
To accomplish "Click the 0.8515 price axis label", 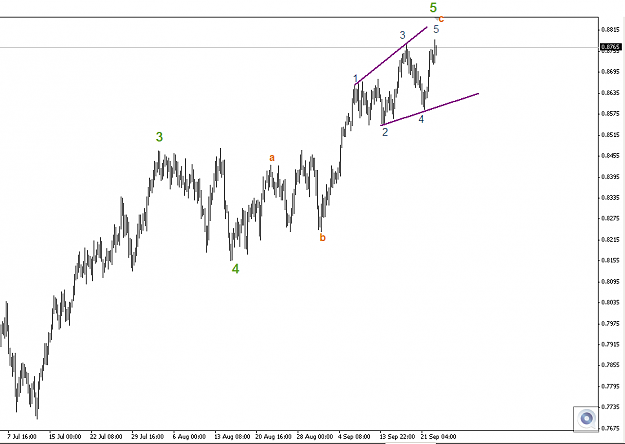I will pyautogui.click(x=610, y=135).
